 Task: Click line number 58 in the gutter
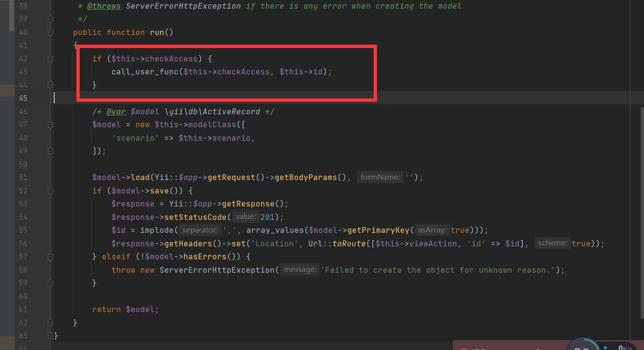(23, 270)
